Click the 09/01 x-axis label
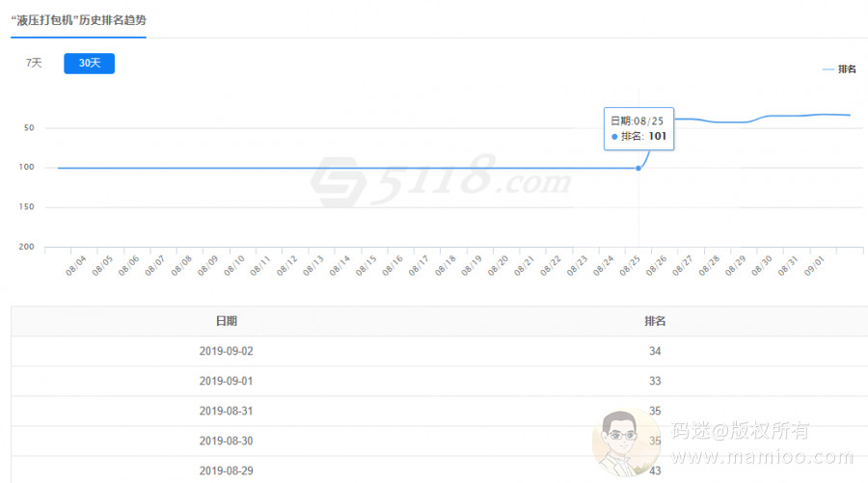The width and height of the screenshot is (868, 483). click(815, 265)
